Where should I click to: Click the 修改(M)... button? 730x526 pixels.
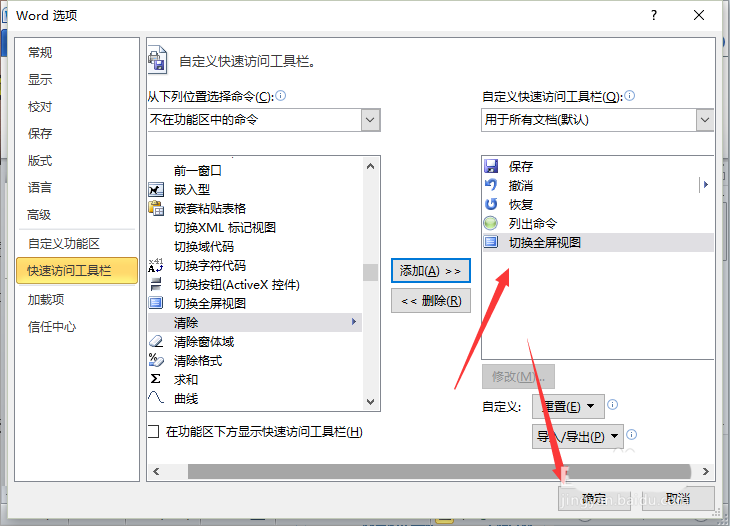[518, 376]
